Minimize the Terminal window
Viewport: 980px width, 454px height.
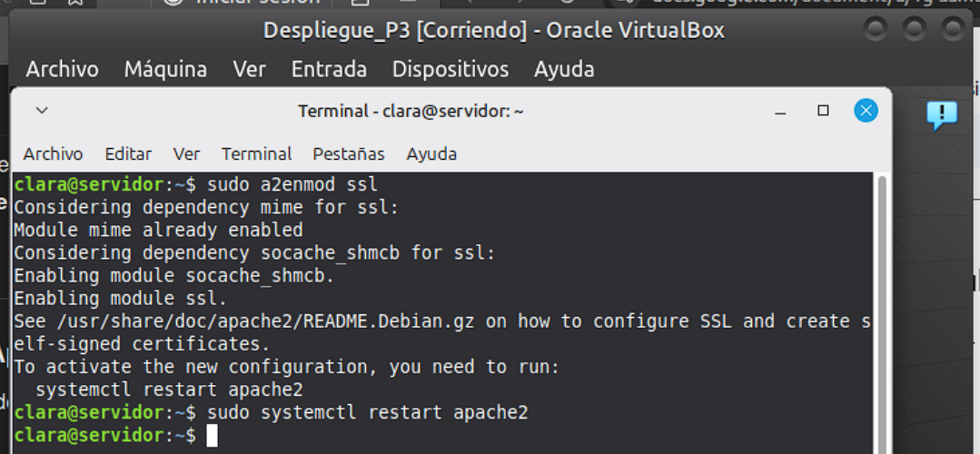pos(780,112)
